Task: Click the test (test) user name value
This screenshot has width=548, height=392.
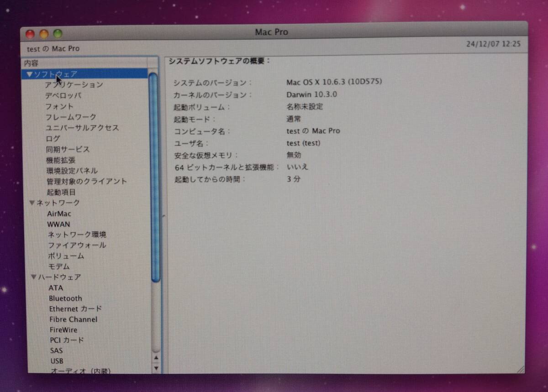Action: [303, 143]
